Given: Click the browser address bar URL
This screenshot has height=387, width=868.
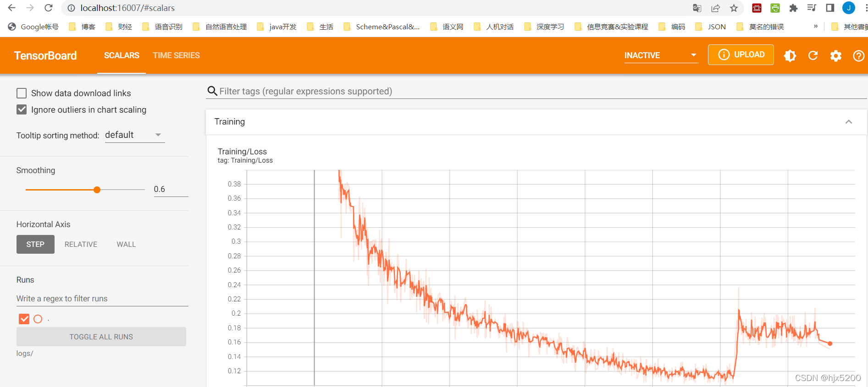Looking at the screenshot, I should [x=127, y=8].
